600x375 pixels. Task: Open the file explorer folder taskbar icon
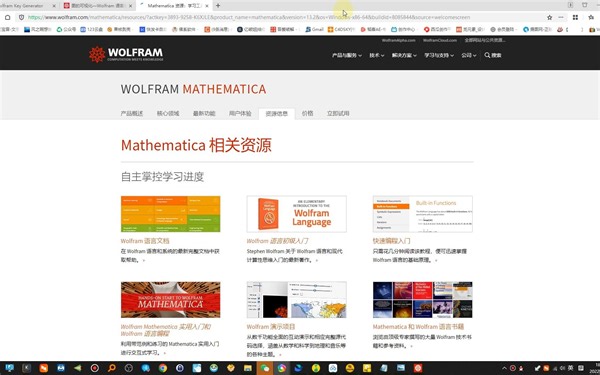[248, 368]
